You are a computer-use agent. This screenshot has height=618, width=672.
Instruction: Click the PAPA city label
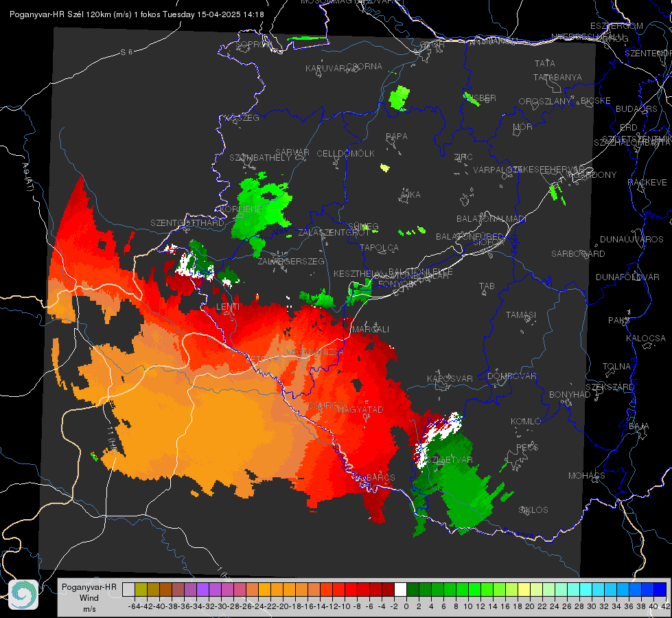click(x=397, y=137)
